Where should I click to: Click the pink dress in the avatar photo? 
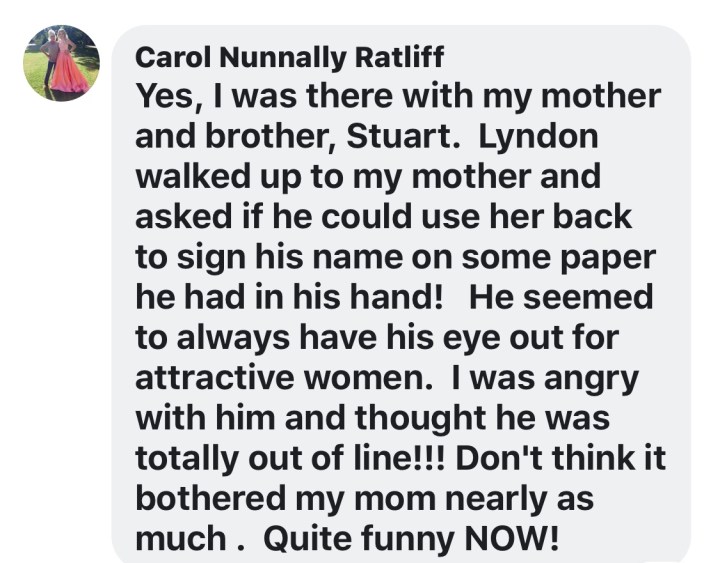click(x=69, y=72)
